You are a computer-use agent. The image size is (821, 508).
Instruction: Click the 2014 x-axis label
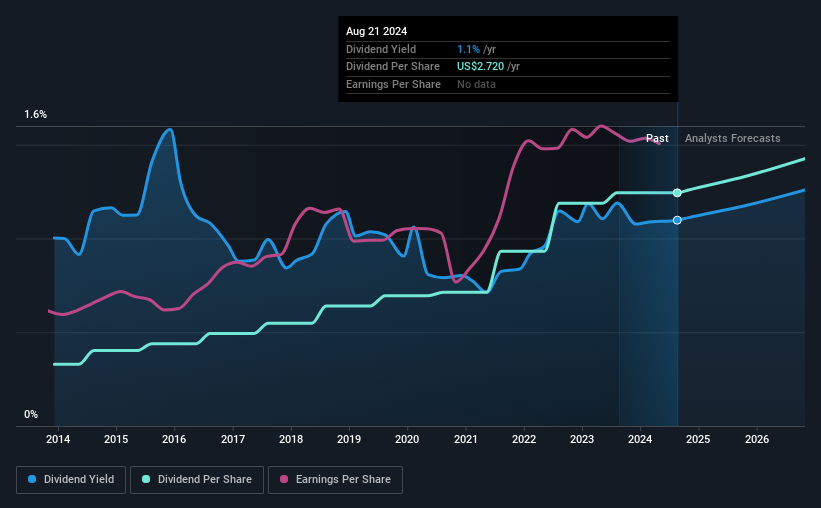tap(58, 439)
